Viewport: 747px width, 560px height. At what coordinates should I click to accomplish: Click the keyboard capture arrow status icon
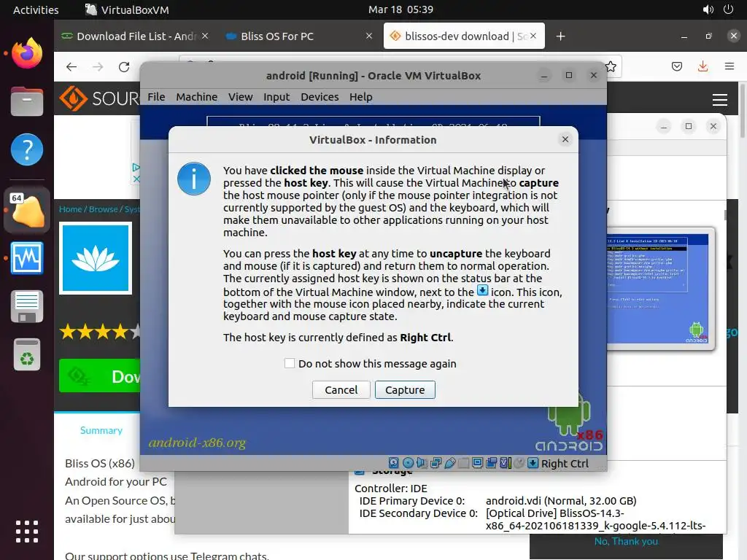(x=533, y=463)
